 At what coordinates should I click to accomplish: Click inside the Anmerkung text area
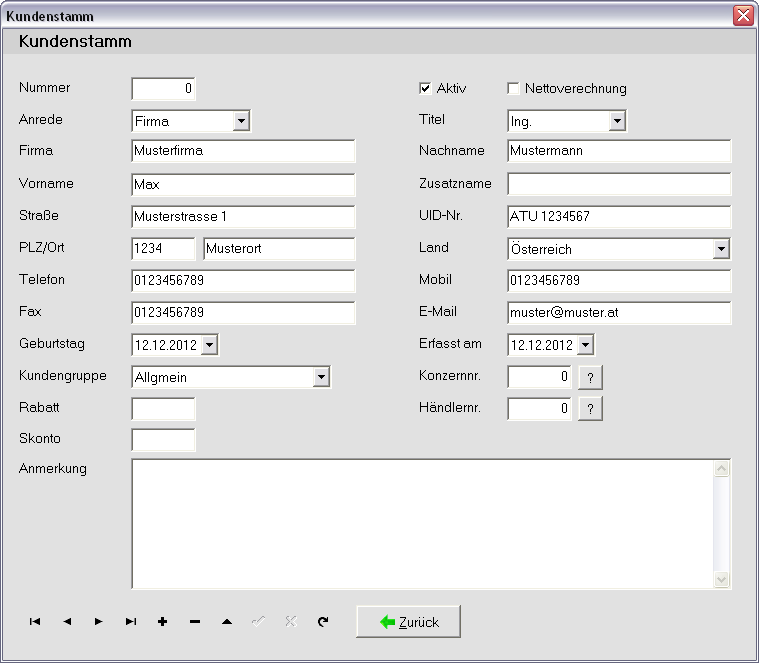(x=422, y=524)
